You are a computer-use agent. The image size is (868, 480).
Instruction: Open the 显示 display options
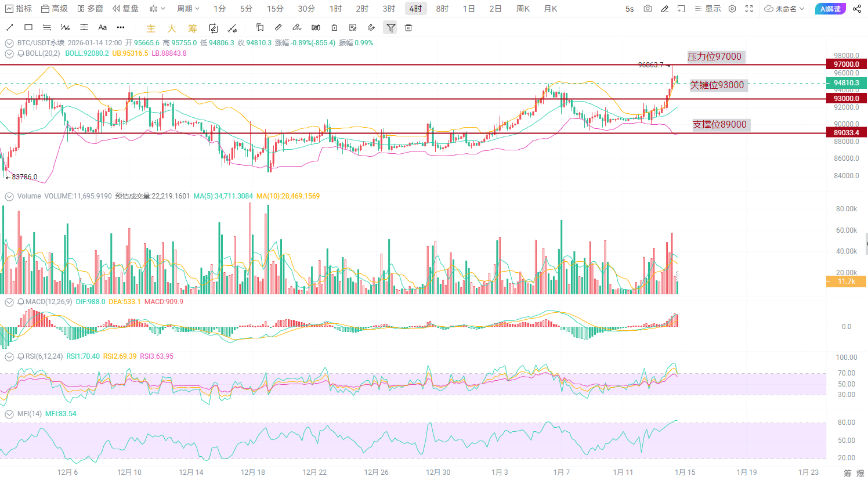[708, 9]
